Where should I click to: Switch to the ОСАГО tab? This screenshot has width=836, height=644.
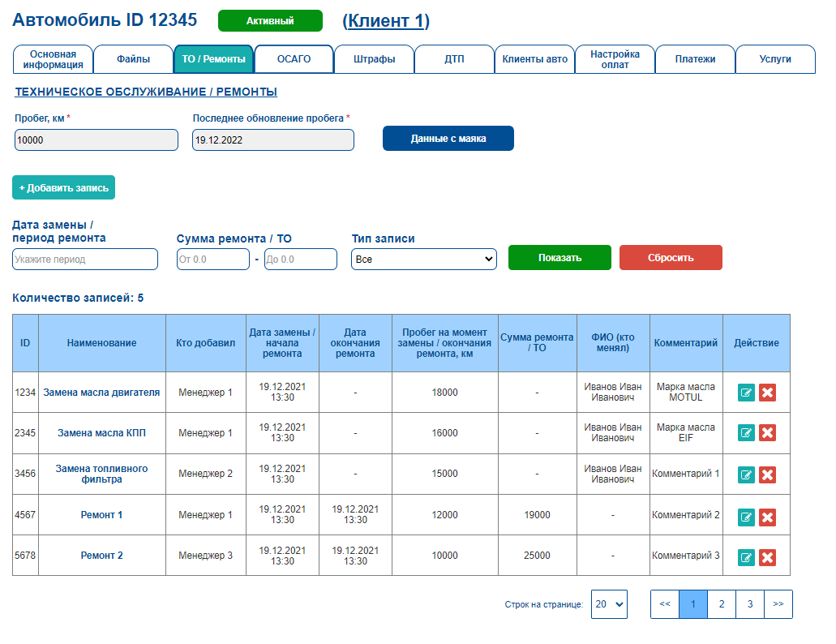294,59
